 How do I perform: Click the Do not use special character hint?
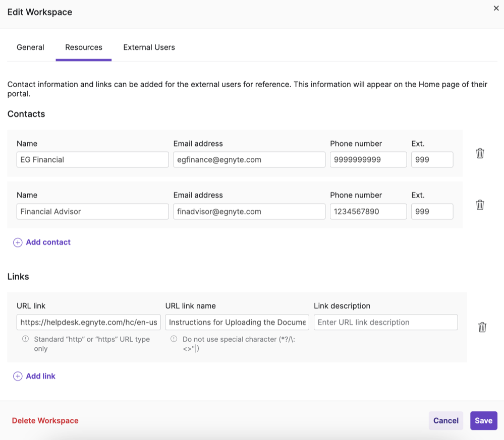(x=239, y=344)
